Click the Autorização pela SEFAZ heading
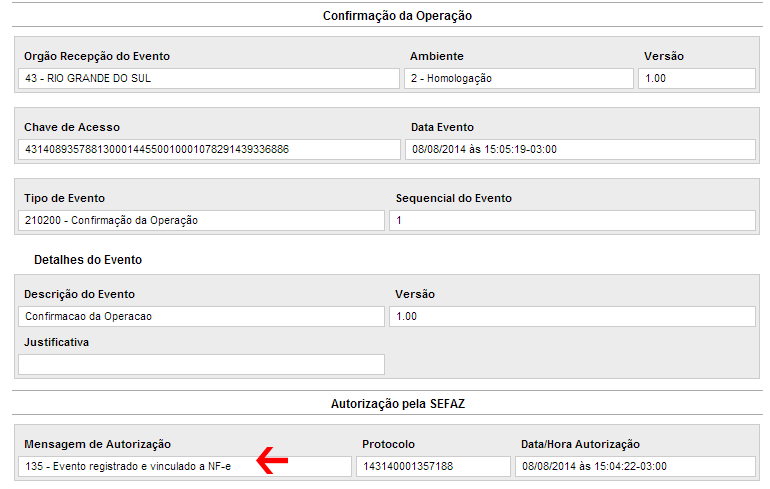770x489 pixels. click(397, 404)
